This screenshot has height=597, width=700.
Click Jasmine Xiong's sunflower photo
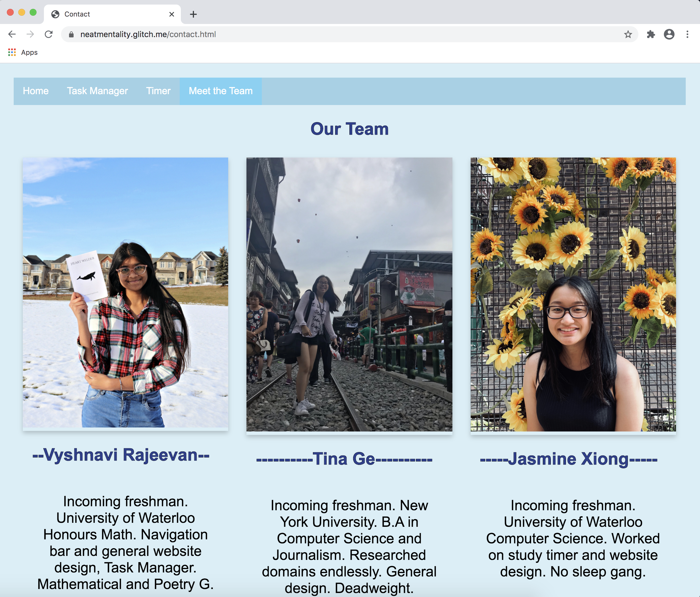click(x=573, y=294)
